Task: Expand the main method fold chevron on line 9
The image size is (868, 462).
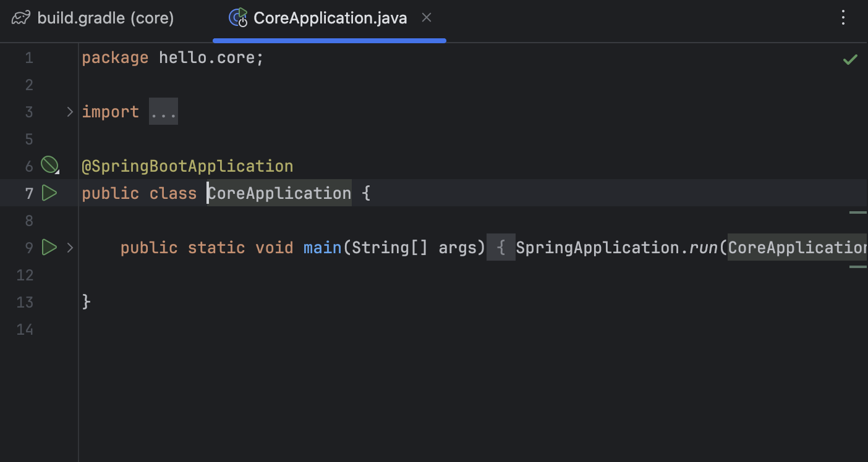Action: [x=70, y=248]
